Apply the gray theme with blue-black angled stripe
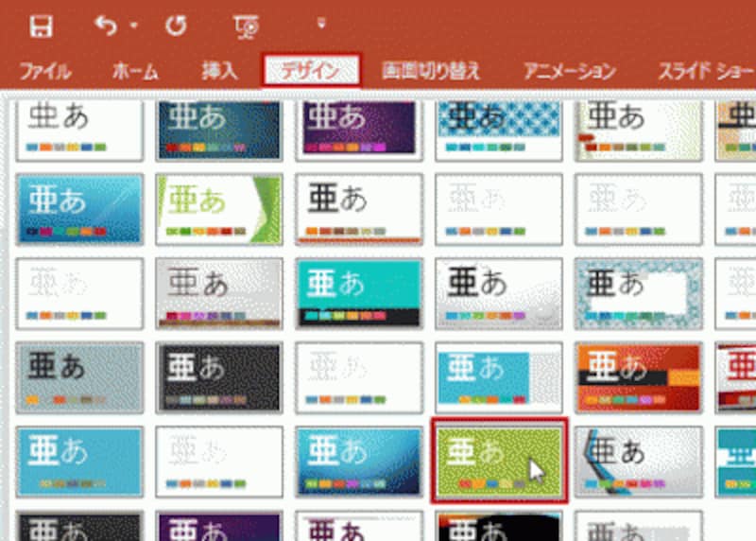The image size is (756, 541). coord(639,462)
